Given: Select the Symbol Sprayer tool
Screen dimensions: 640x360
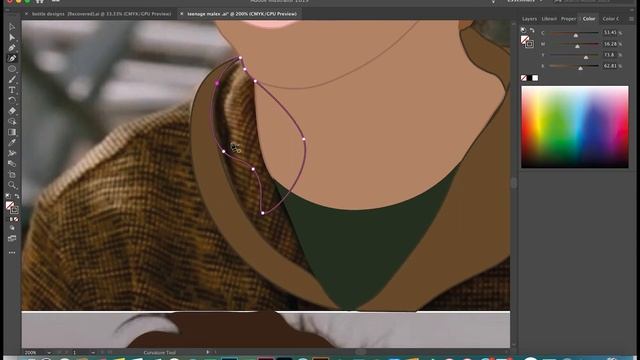Looking at the screenshot, I should coord(12,153).
